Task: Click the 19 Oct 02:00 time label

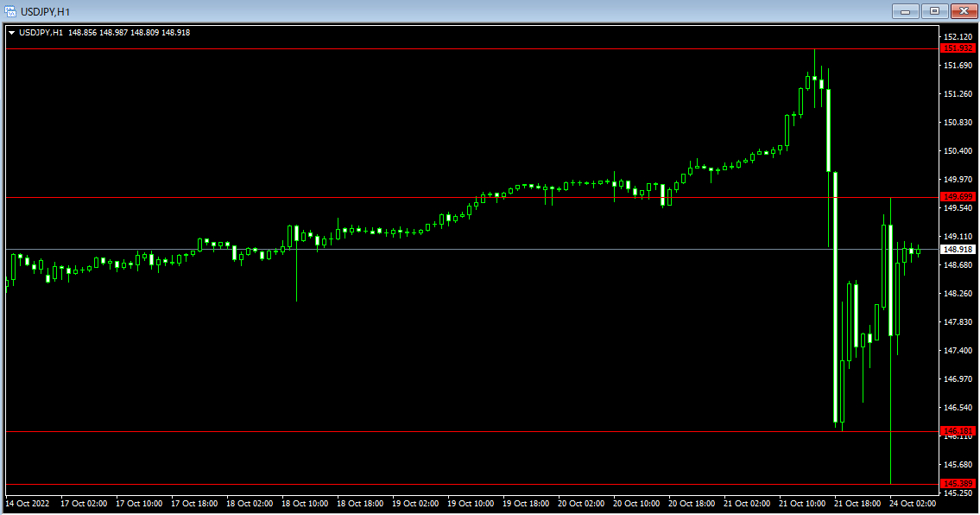Action: 415,504
